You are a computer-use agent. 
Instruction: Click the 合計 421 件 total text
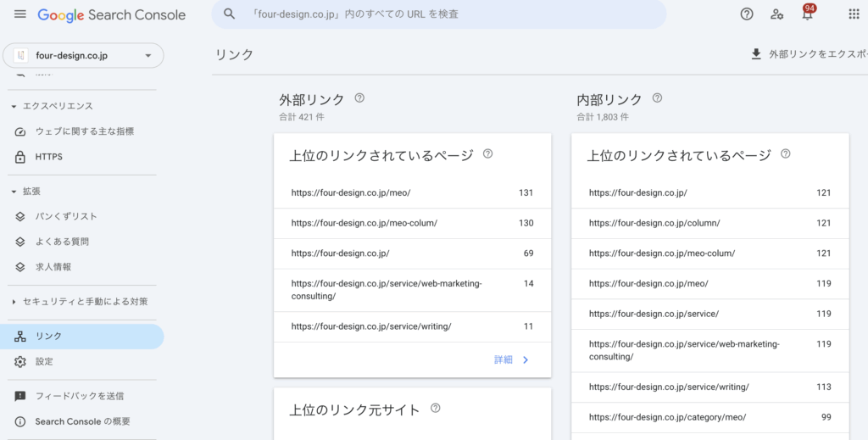(302, 117)
